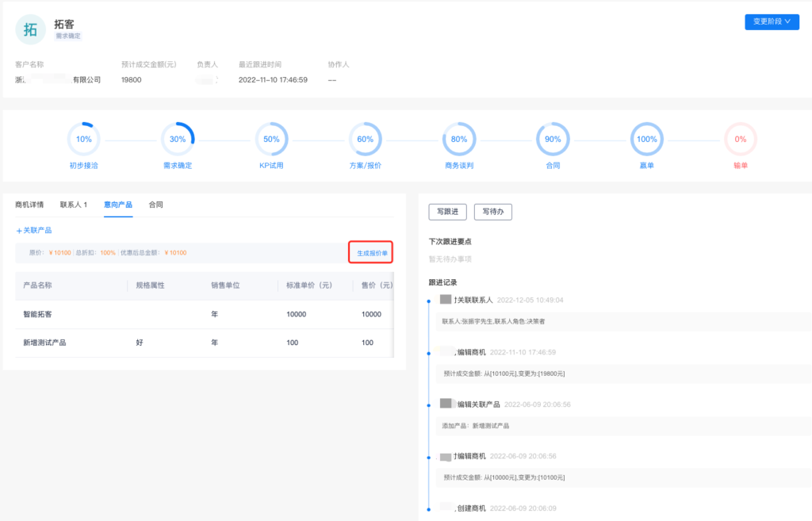
Task: Select the 50% KP试用 stage circle
Action: pos(271,139)
